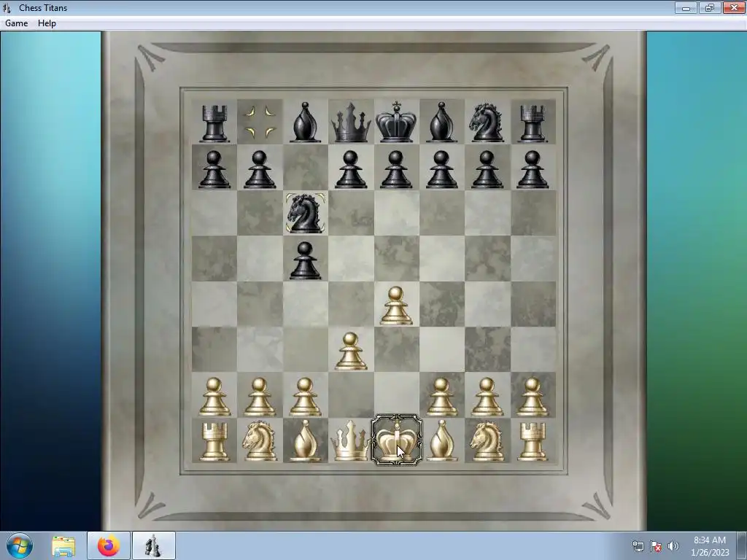Open the Action Center flag icon
747x560 pixels.
(656, 546)
